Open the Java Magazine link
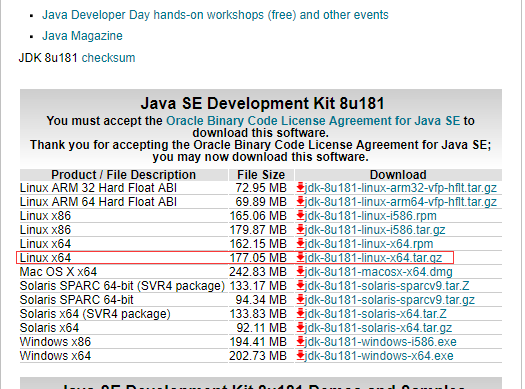This screenshot has height=389, width=525. point(82,36)
